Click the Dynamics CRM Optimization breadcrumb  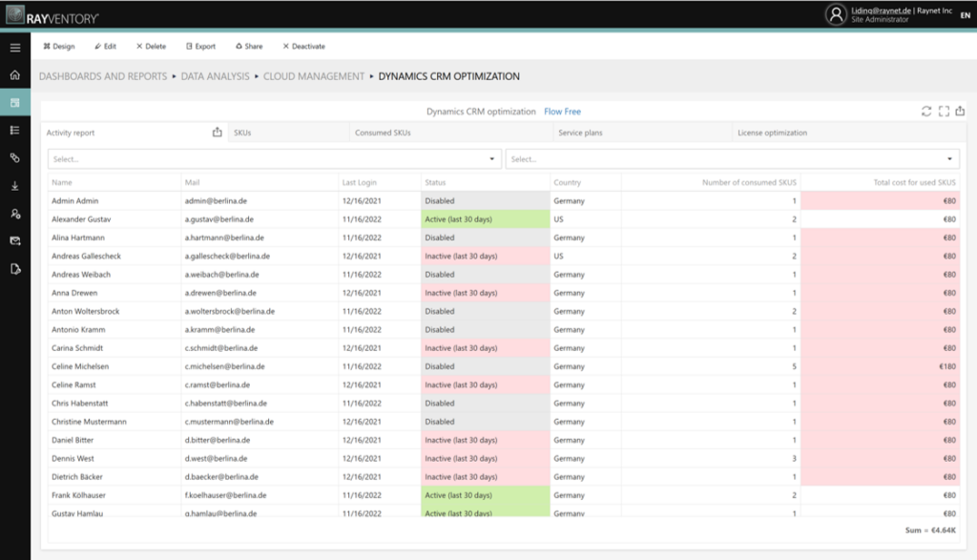pos(448,76)
